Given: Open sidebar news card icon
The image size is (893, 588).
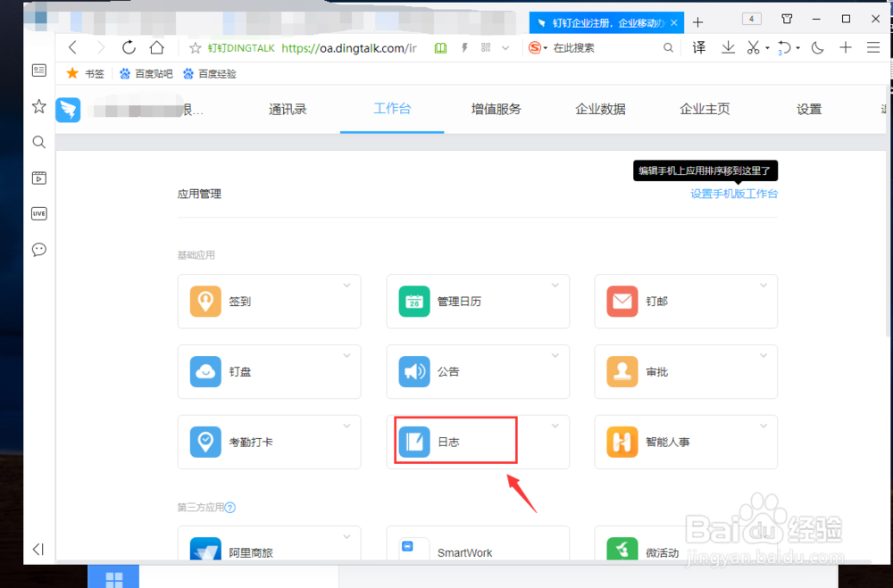Looking at the screenshot, I should point(38,70).
